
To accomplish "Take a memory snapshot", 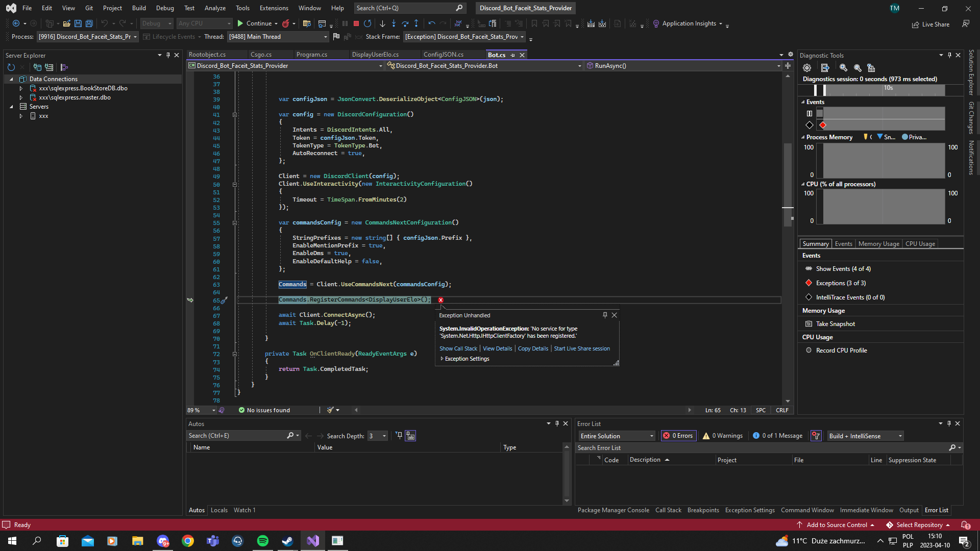I will coord(834,323).
